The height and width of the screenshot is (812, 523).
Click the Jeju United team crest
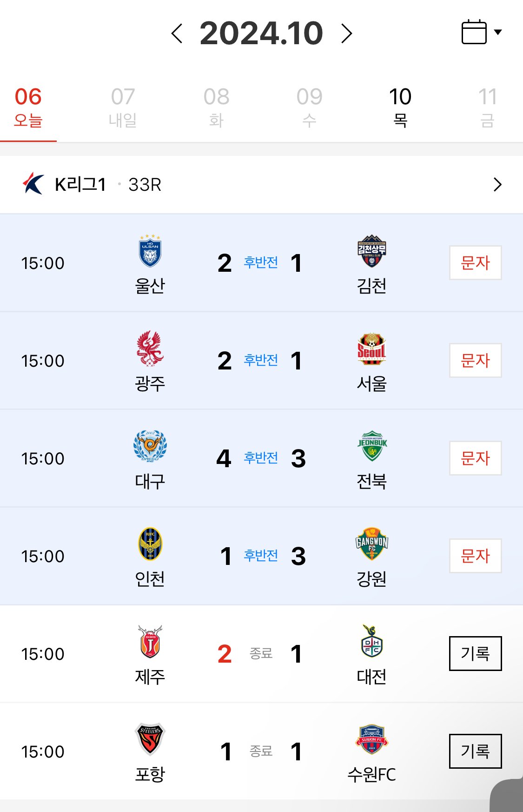150,642
